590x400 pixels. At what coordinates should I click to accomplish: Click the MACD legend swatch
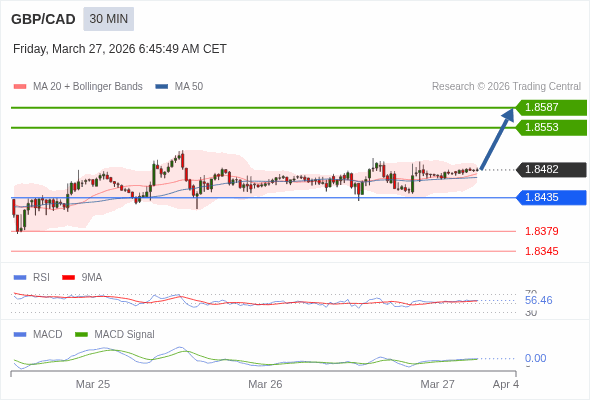tap(20, 335)
